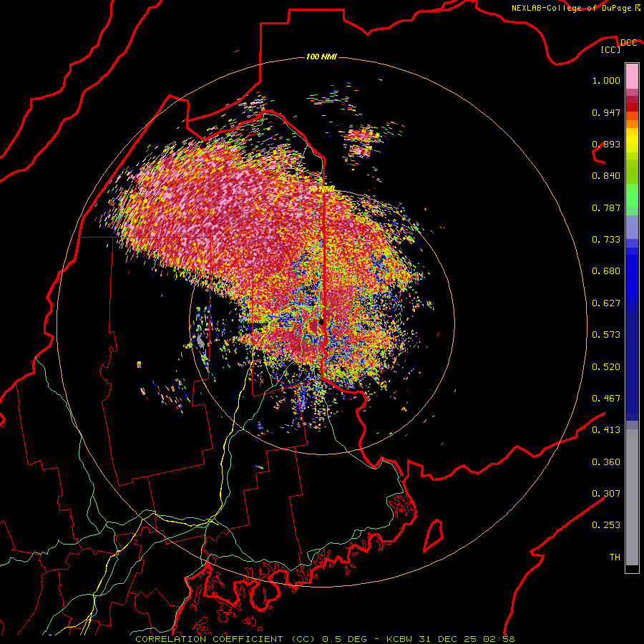Click the offshore island outline southeast of the coast
644x644 pixels.
coord(434,535)
